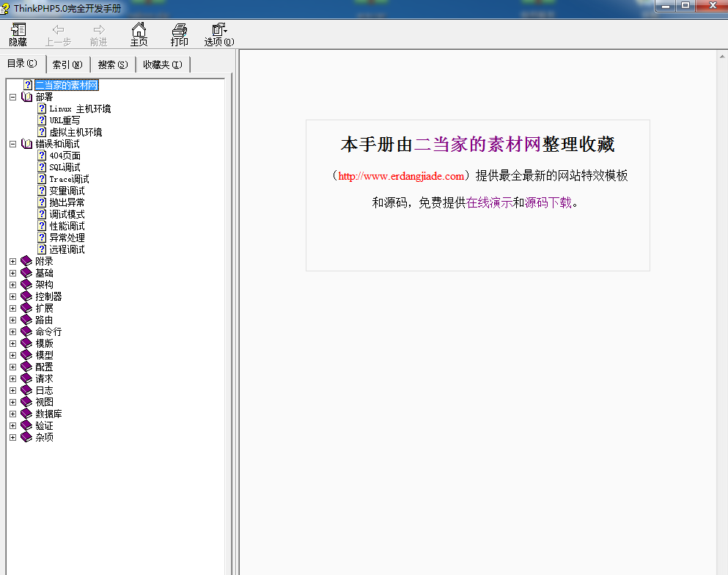Click the page icon beside SQL调试
Screen dimensions: 728x575
(x=42, y=167)
